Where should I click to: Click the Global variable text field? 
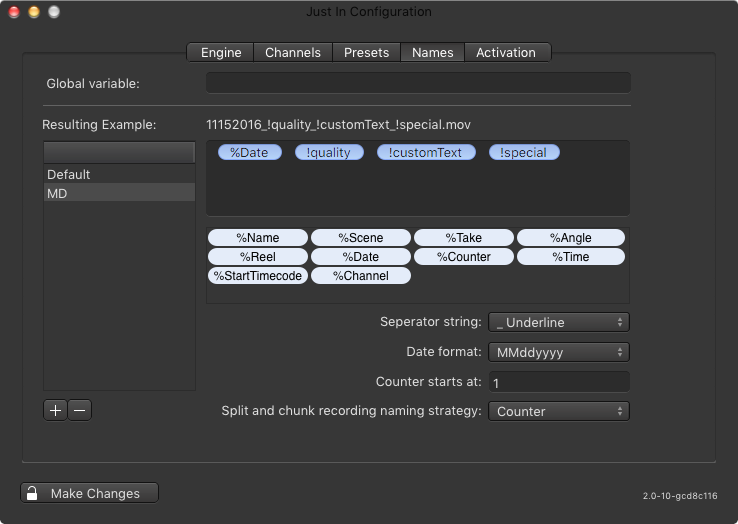pos(418,83)
